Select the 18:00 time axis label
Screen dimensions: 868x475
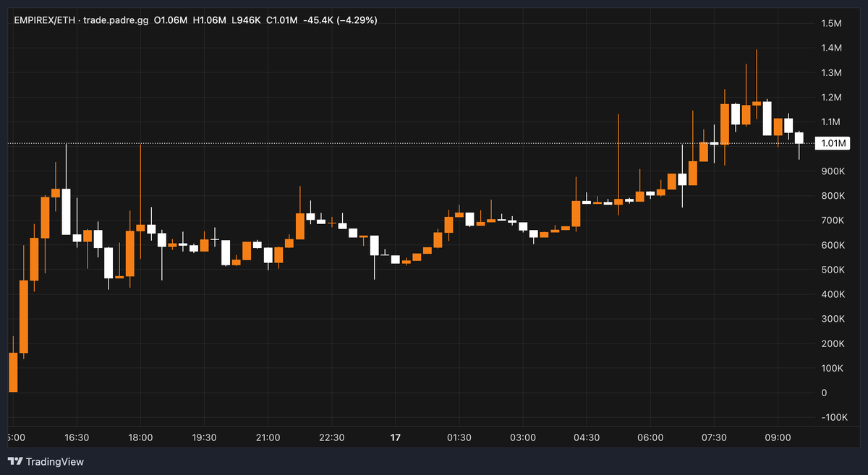[x=140, y=438]
